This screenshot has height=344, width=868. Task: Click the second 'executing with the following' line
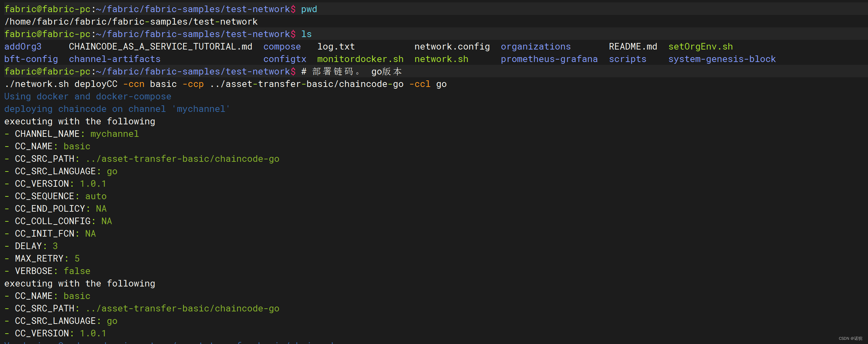coord(80,284)
